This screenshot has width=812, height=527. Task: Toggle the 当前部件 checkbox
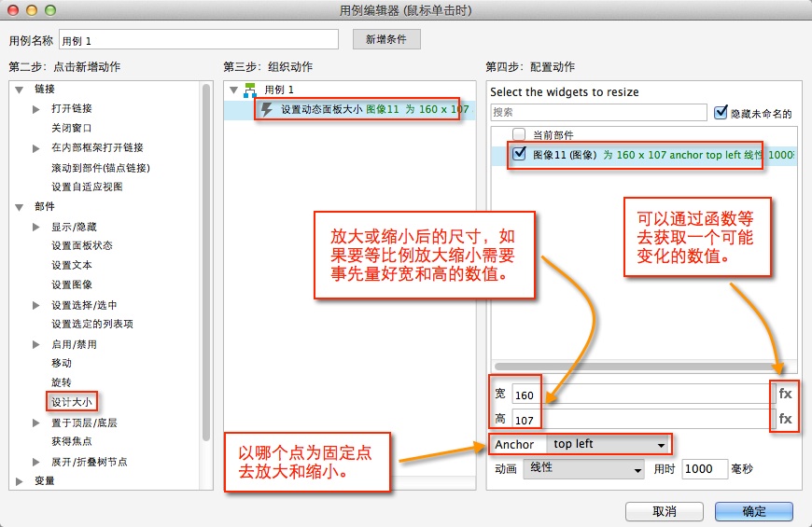(519, 134)
